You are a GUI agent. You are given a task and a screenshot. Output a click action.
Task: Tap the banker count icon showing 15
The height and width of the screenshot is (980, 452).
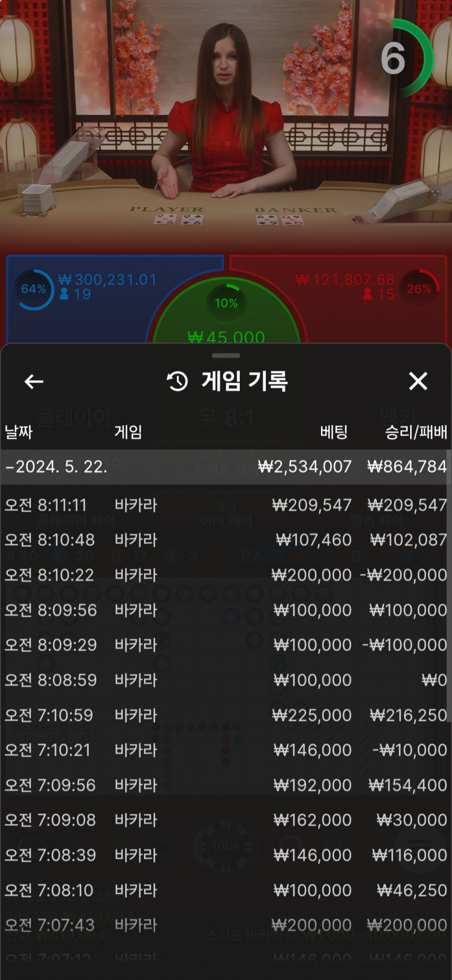[368, 294]
